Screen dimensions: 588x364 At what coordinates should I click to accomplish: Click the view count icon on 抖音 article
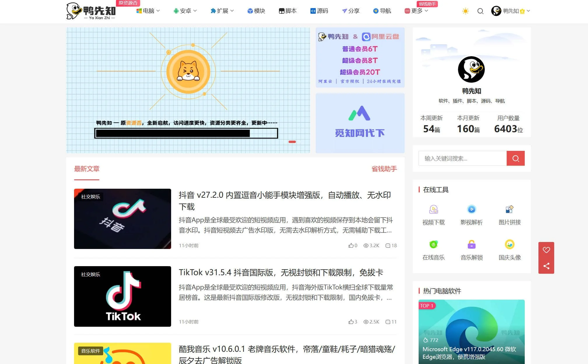pos(366,245)
